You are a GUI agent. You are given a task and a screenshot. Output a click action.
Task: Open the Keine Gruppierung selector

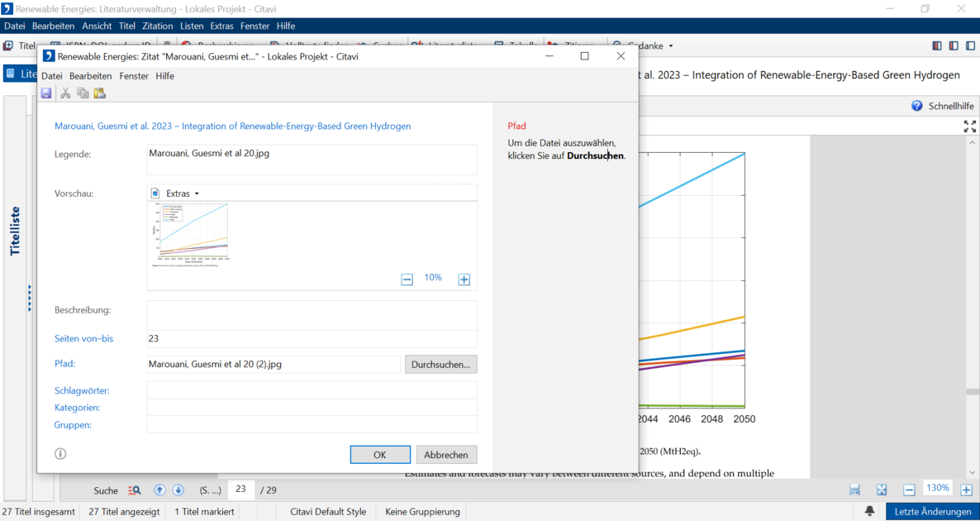click(x=422, y=512)
